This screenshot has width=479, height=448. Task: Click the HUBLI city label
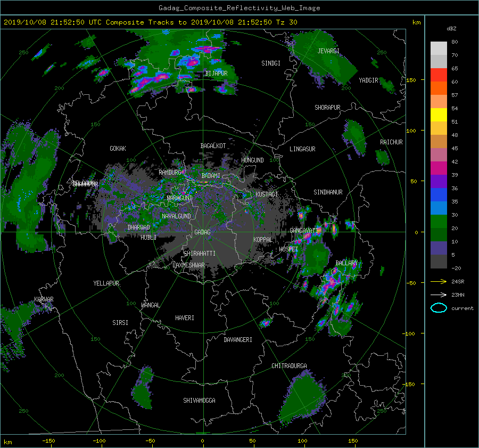[148, 238]
